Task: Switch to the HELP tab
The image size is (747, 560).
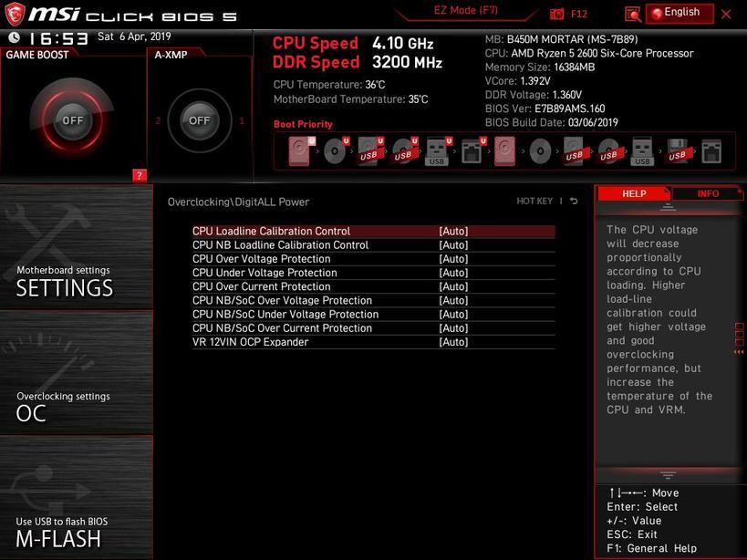Action: click(634, 193)
